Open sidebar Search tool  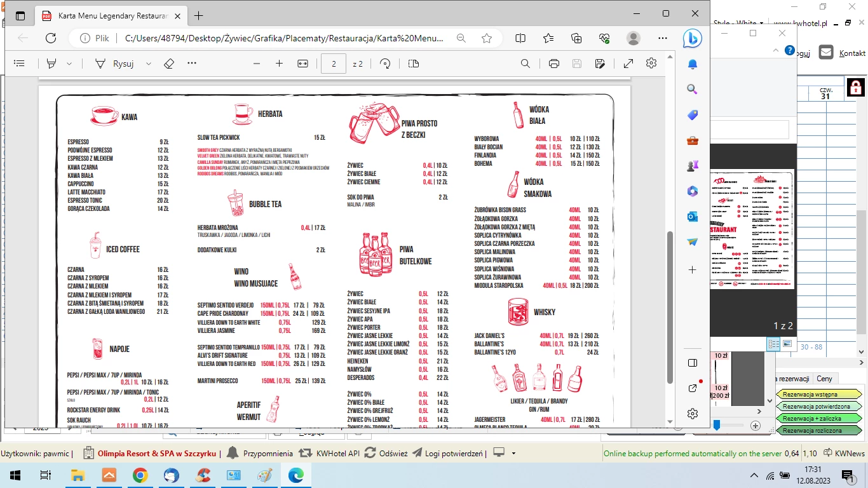[x=693, y=90]
